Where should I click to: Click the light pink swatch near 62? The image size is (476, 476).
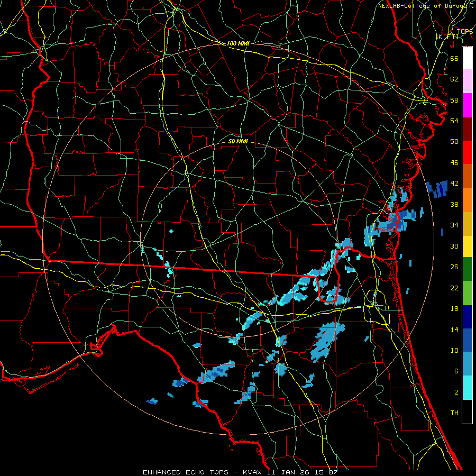pyautogui.click(x=467, y=81)
